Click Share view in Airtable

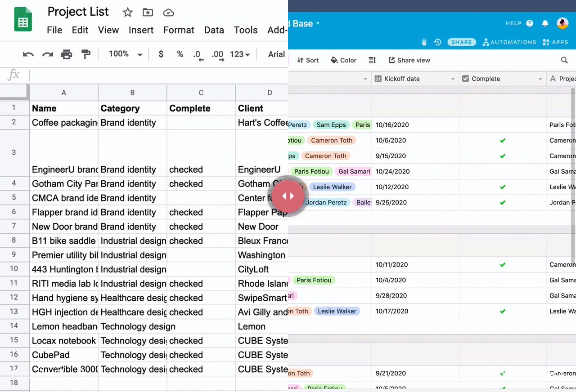coord(409,60)
